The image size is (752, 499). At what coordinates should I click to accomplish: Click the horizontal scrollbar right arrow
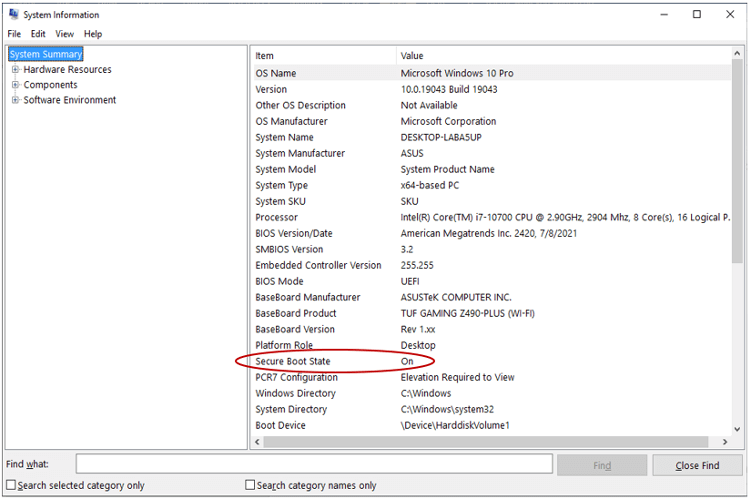click(x=725, y=441)
